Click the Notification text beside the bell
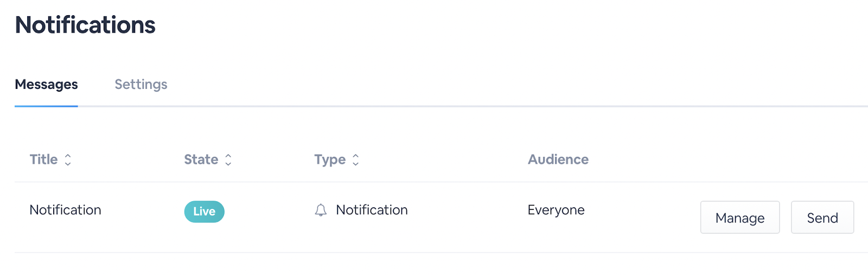Viewport: 868px width, 275px height. tap(372, 210)
